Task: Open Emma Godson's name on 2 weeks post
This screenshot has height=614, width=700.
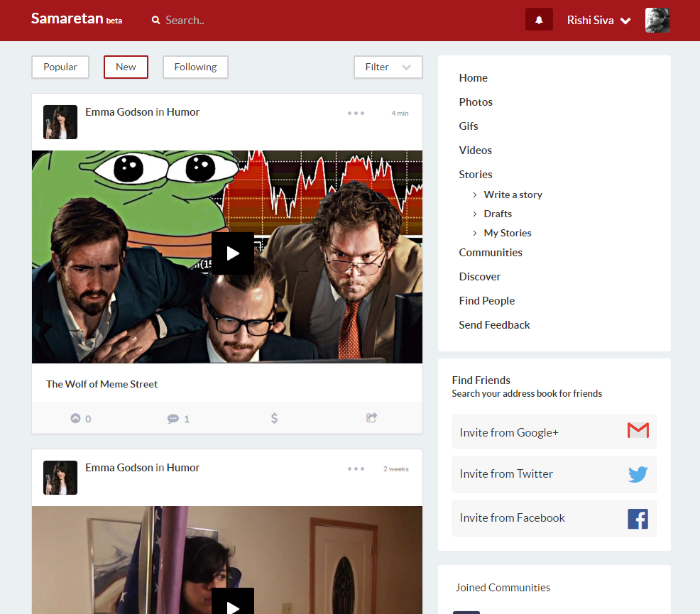Action: (x=119, y=468)
